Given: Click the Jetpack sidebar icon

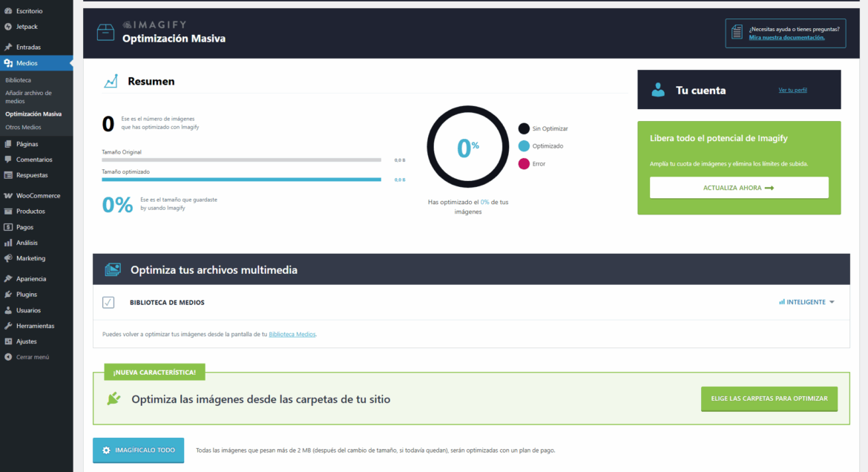Looking at the screenshot, I should 8,27.
